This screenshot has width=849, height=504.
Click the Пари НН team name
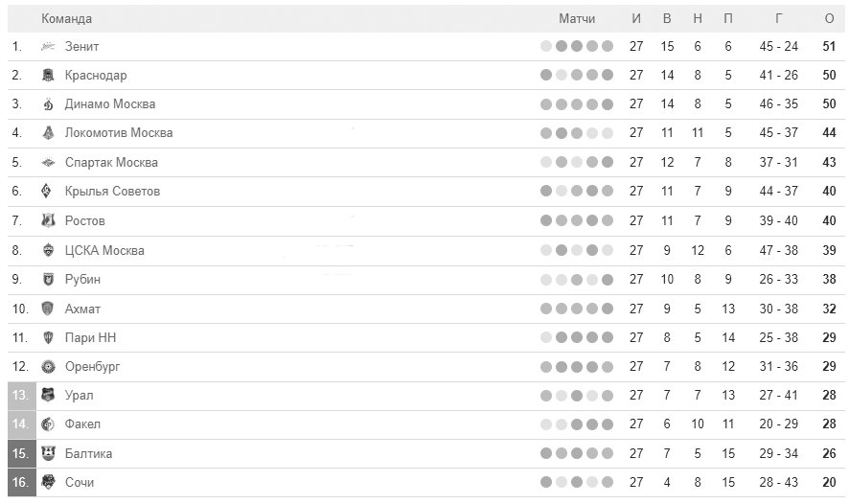(x=90, y=338)
